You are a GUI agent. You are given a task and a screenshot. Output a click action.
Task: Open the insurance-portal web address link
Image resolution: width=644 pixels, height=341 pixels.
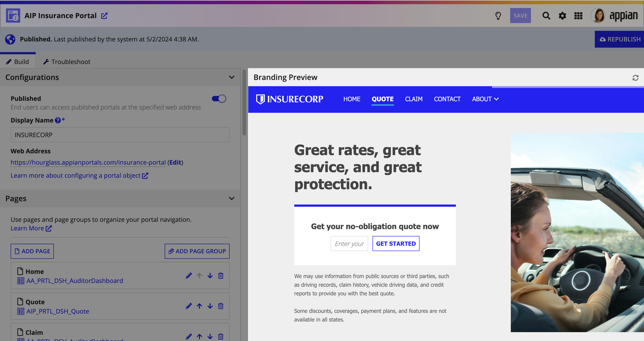pos(88,162)
